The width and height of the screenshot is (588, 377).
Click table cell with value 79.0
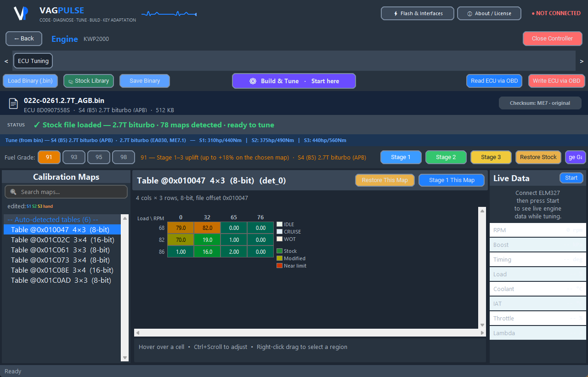point(181,228)
